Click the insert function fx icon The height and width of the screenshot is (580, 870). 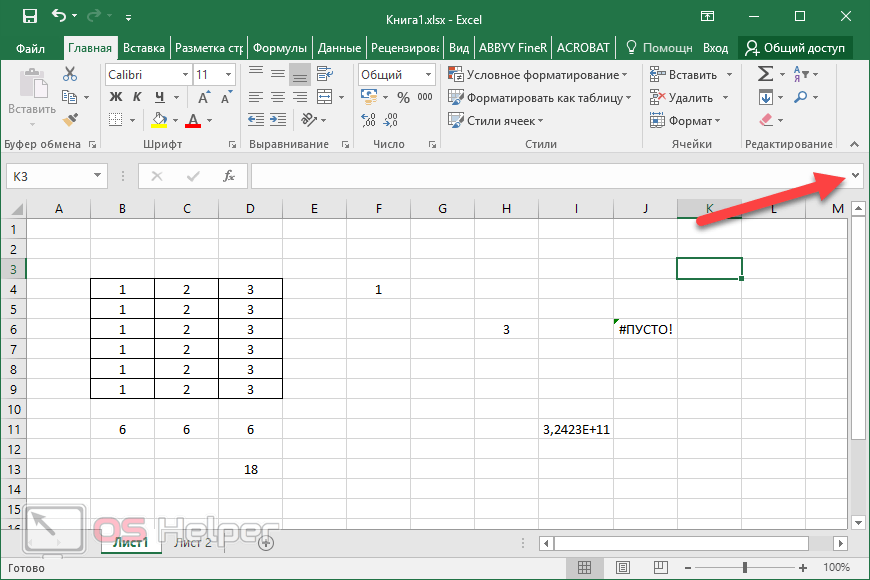pyautogui.click(x=229, y=176)
